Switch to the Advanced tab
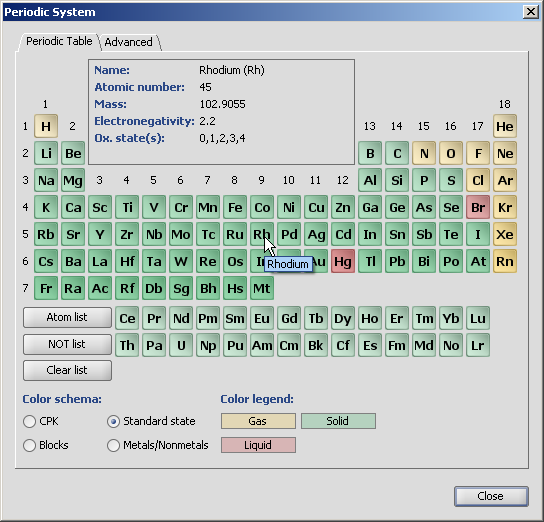 [x=128, y=42]
